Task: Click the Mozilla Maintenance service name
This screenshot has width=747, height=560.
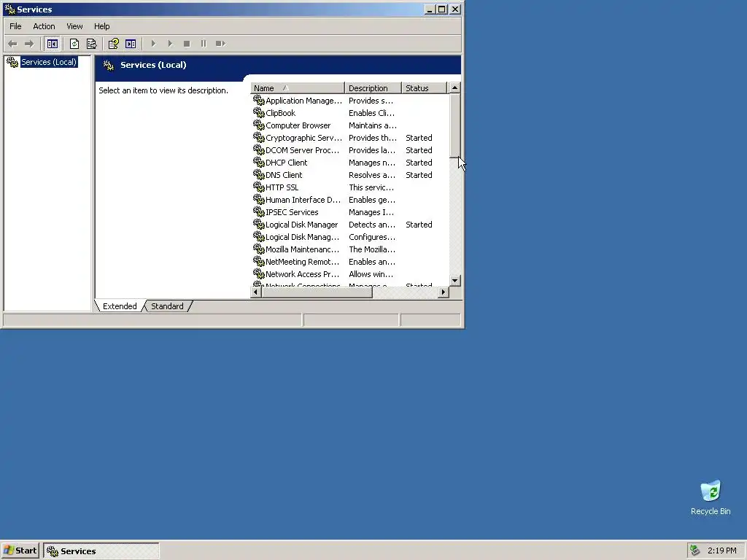Action: pyautogui.click(x=303, y=249)
